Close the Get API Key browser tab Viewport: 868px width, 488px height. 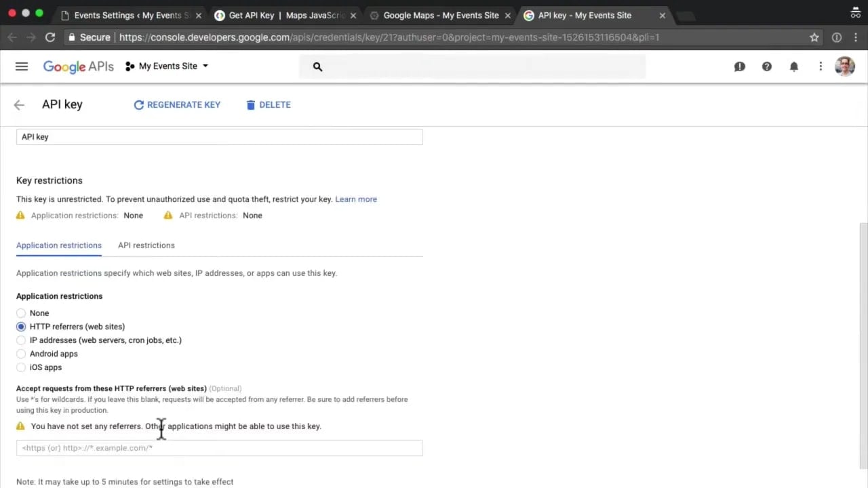coord(353,16)
